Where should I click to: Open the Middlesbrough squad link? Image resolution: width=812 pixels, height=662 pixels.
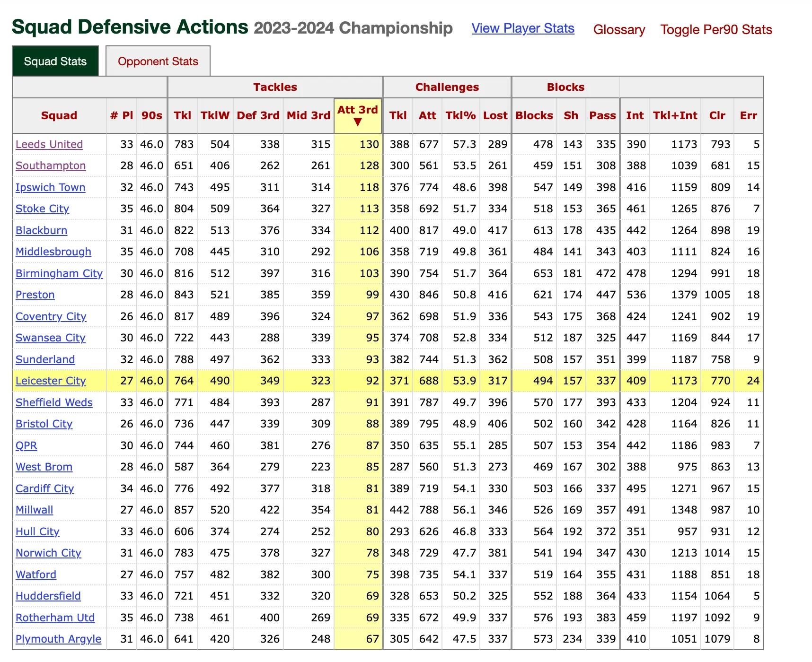(x=53, y=252)
